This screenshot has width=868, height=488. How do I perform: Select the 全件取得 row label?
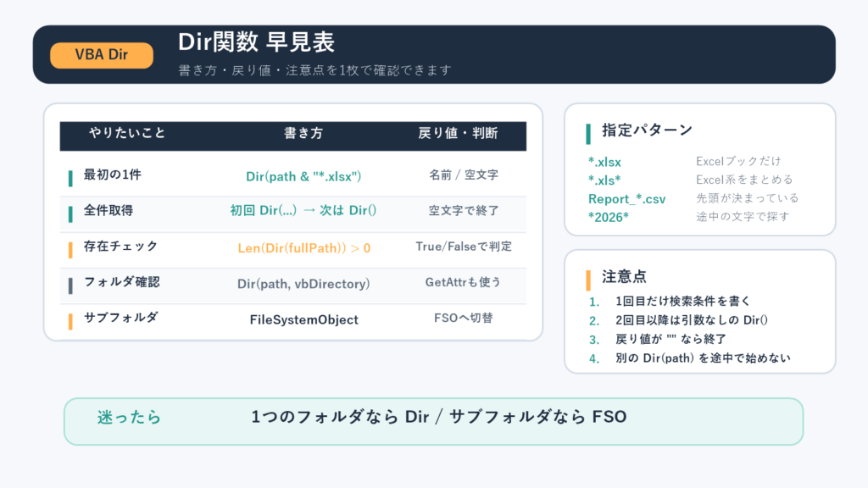(x=108, y=210)
